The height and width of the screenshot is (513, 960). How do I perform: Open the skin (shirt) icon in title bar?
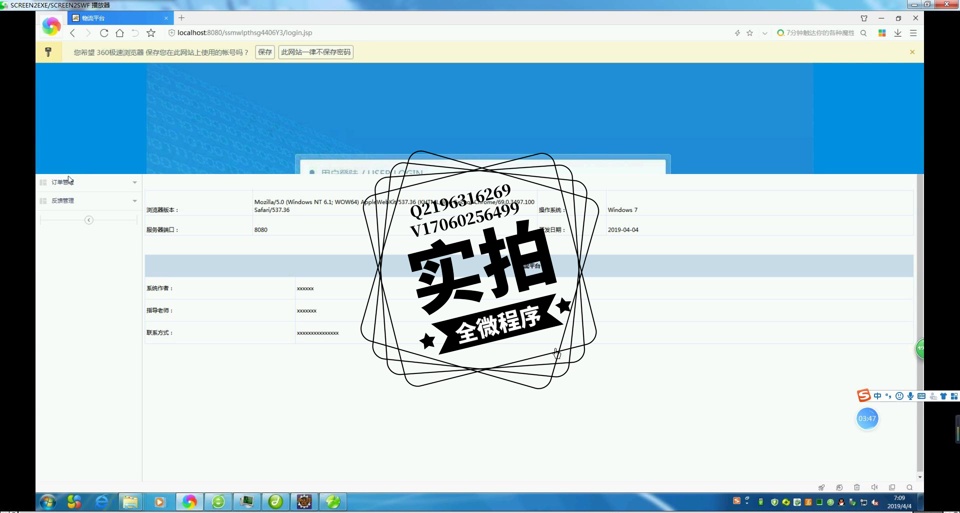[x=864, y=18]
